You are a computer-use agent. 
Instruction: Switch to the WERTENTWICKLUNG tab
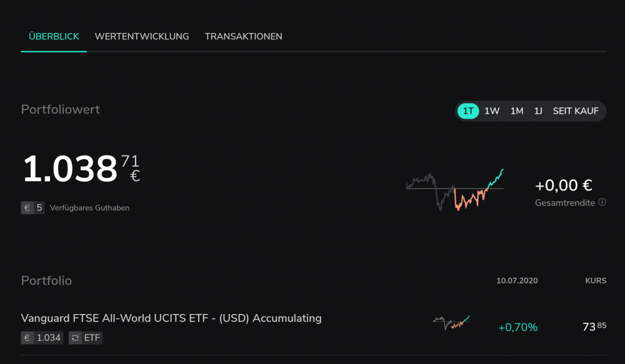[142, 36]
